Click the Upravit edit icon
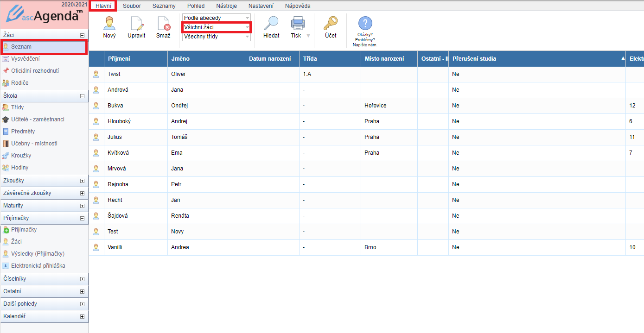This screenshot has width=644, height=333. [136, 24]
